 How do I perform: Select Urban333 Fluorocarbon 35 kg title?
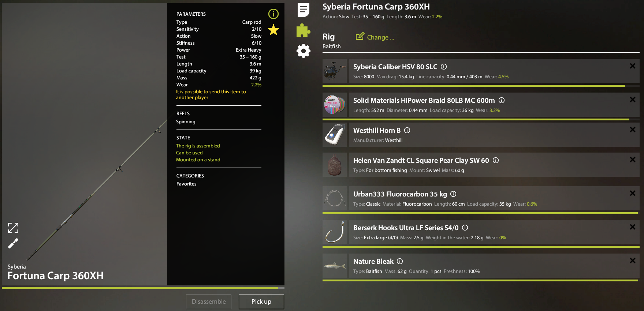tap(400, 194)
